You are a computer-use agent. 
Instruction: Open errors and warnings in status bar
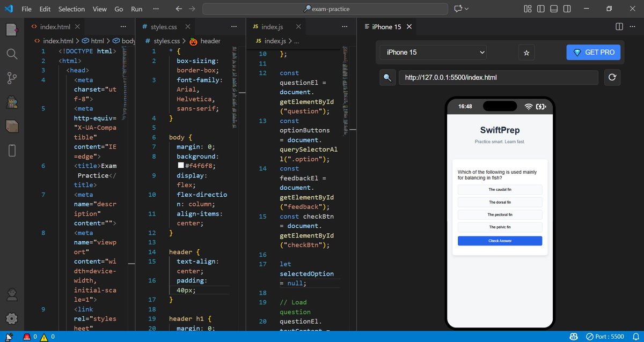[x=39, y=337]
